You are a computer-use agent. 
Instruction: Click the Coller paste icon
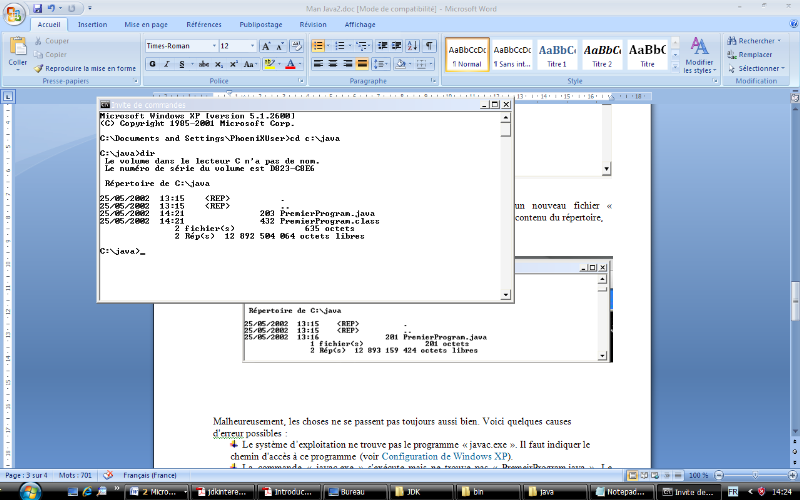click(17, 52)
